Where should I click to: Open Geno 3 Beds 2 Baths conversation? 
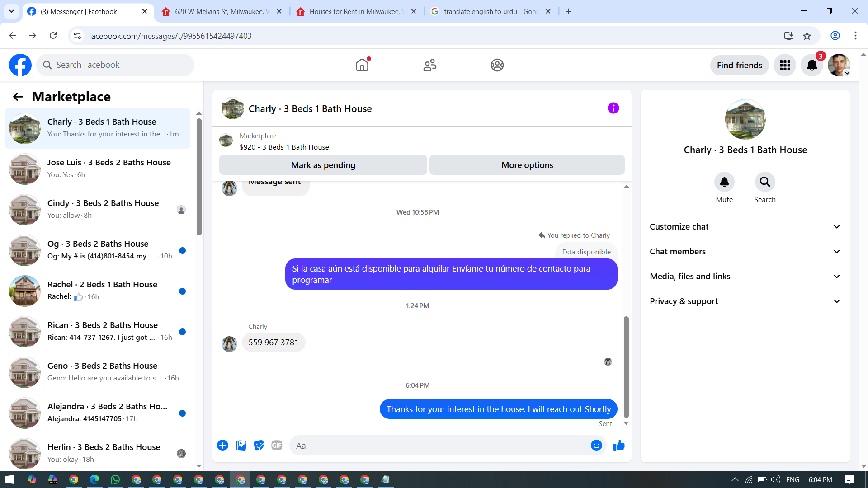coord(97,372)
